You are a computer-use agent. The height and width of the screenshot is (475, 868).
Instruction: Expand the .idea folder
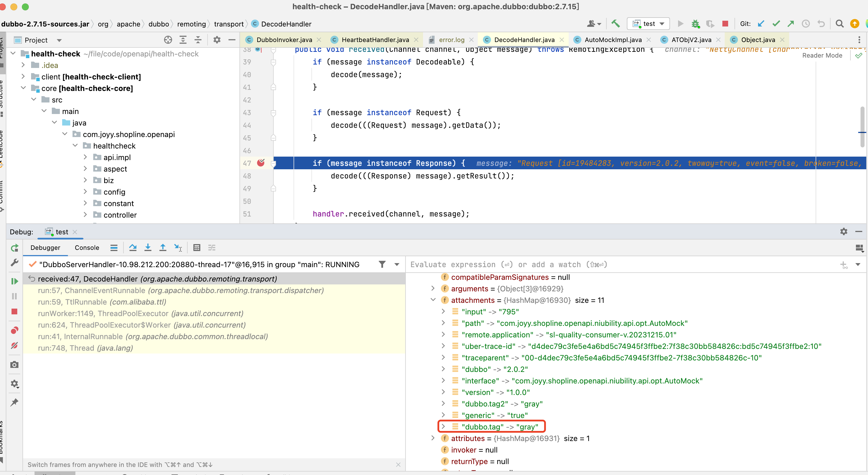click(x=23, y=65)
